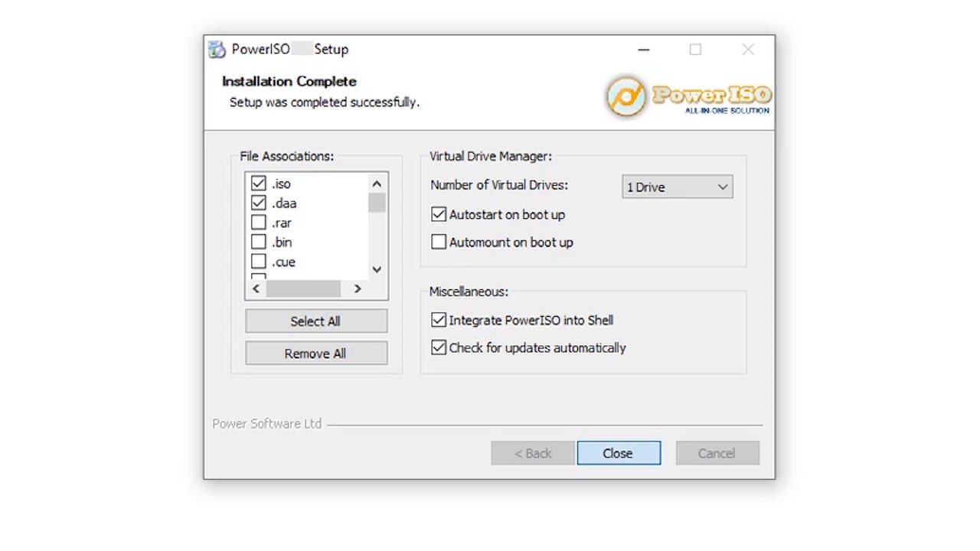Click the 'Power Software Ltd' footer text
The image size is (980, 551).
point(267,424)
